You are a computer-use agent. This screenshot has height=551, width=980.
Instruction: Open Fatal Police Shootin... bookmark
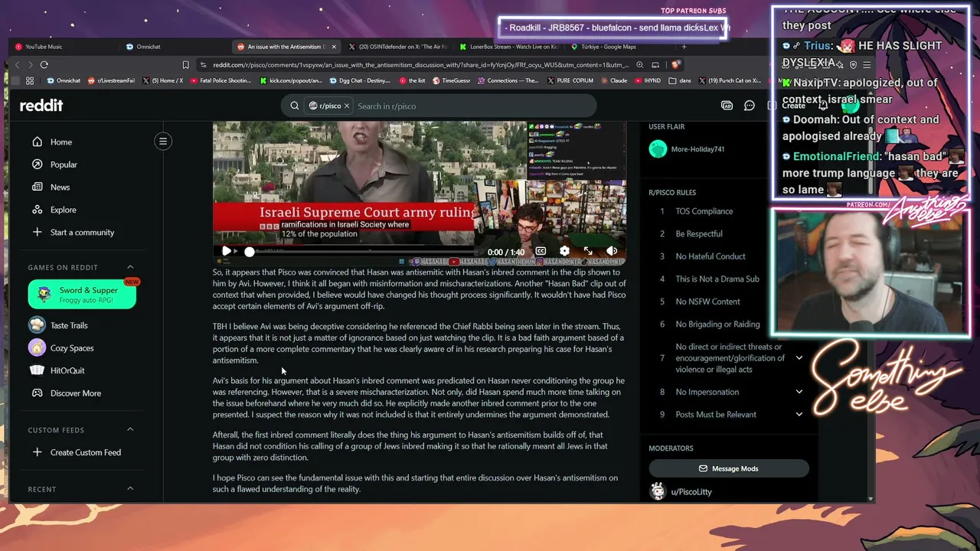219,80
